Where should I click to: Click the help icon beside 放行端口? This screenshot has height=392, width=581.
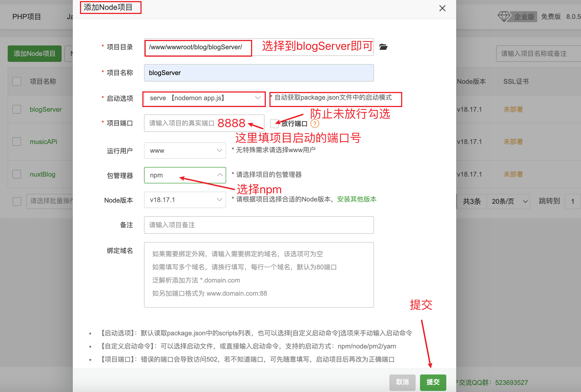click(x=315, y=124)
